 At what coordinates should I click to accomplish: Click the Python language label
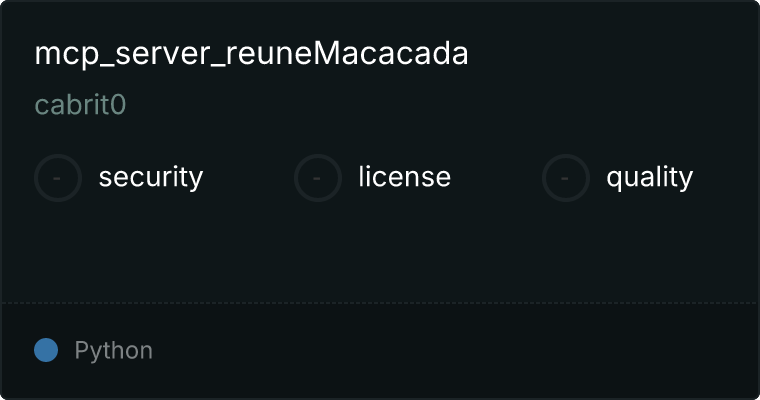[113, 351]
